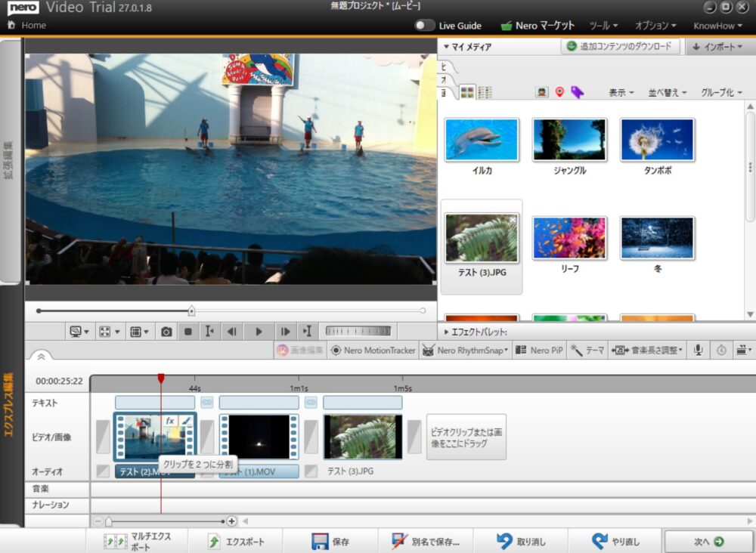The width and height of the screenshot is (756, 553).
Task: Open the テーマ wand tool
Action: (x=587, y=351)
